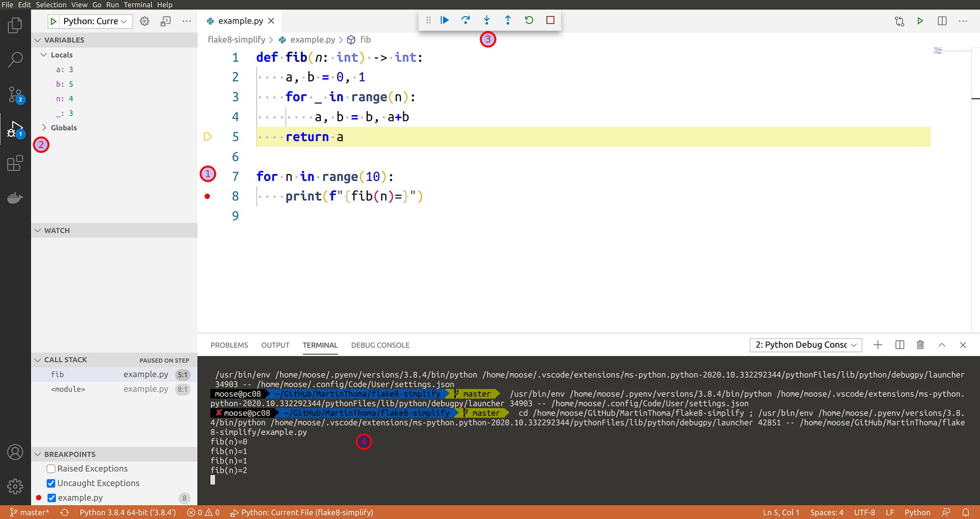Image resolution: width=980 pixels, height=519 pixels.
Task: Switch to the PROBLEMS panel tab
Action: [229, 346]
